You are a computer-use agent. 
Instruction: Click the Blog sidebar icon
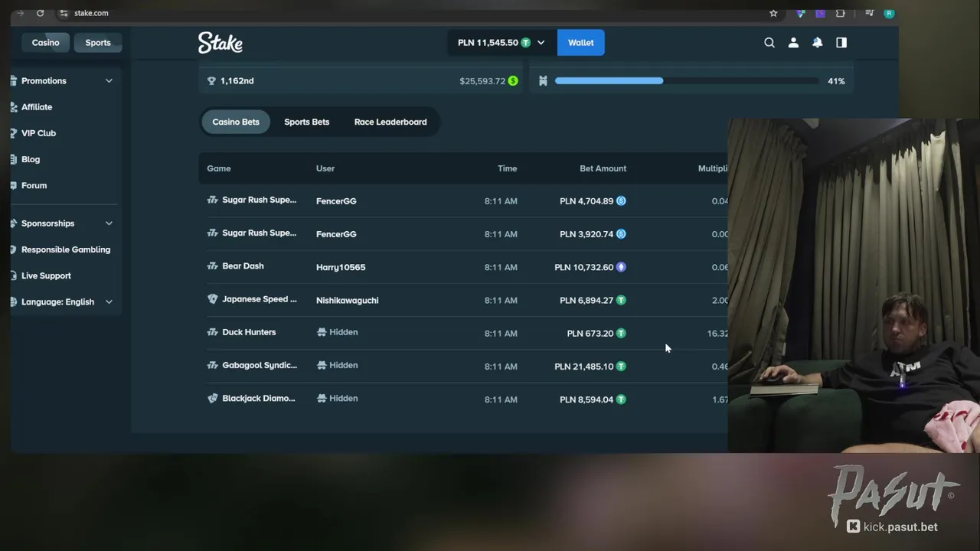14,159
